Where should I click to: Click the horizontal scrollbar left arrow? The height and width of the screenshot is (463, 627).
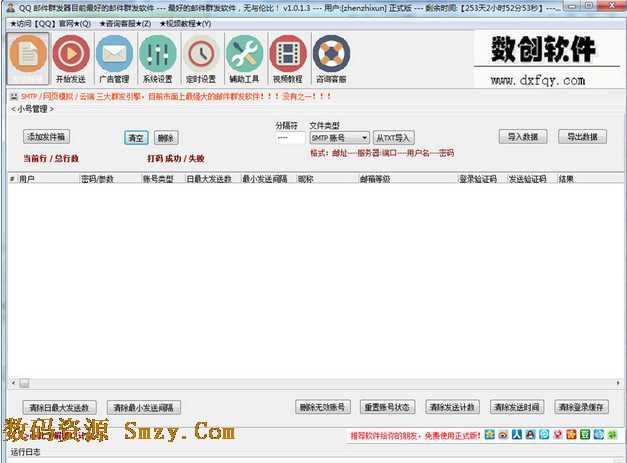13,383
